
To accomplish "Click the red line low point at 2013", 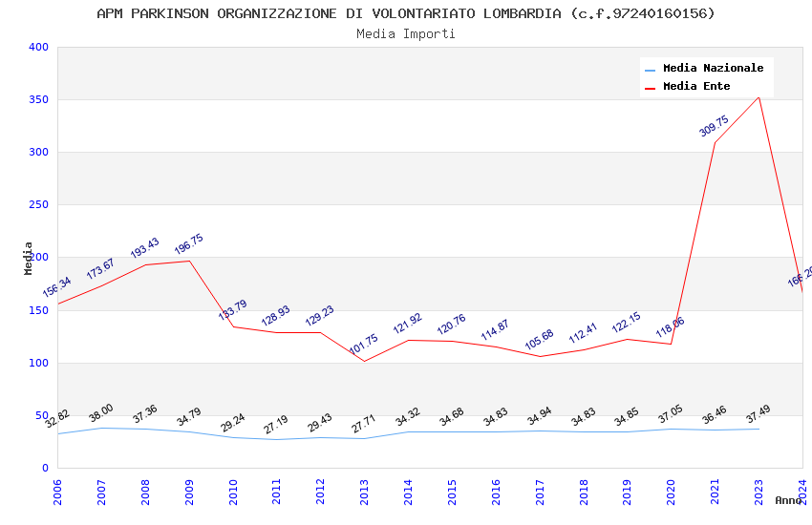I will pyautogui.click(x=364, y=361).
